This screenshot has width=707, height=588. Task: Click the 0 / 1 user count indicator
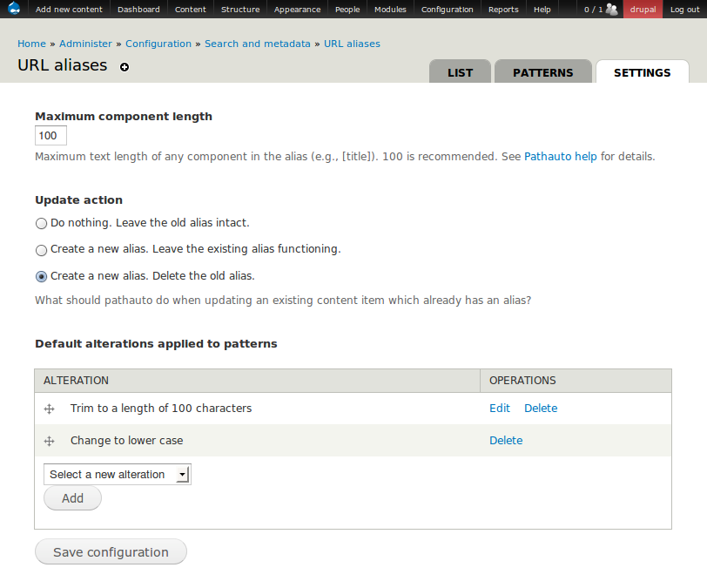[x=593, y=9]
